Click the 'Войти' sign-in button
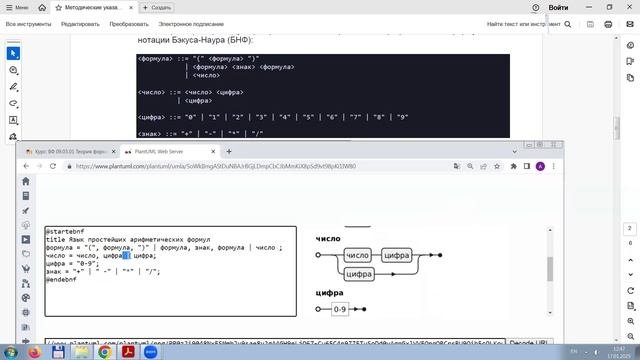This screenshot has width=640, height=360. point(558,7)
